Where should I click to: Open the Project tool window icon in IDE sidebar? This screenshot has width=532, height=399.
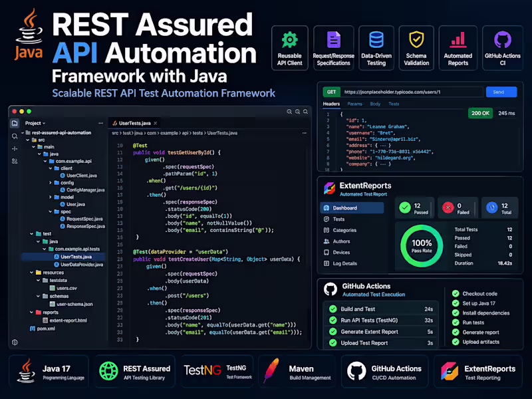tap(15, 123)
